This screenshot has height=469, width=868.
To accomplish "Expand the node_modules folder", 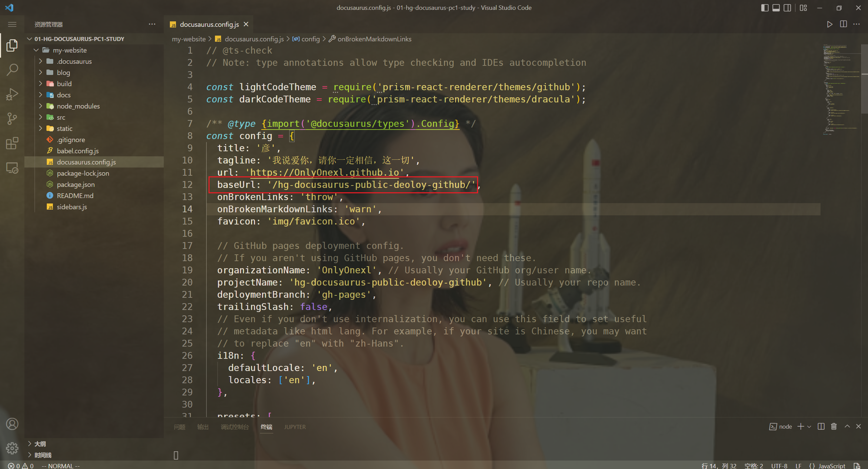I will click(x=78, y=106).
